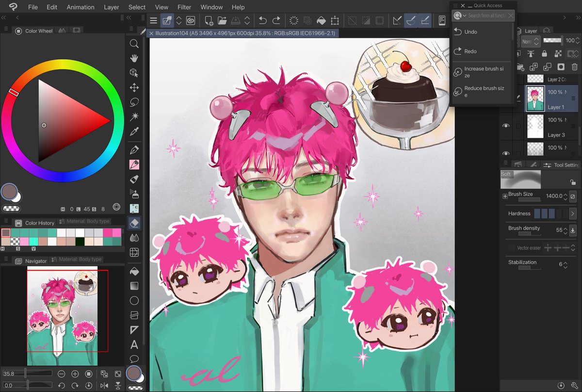Toggle the snap to ruler command icon
Screen dimensions: 582x392
click(397, 20)
